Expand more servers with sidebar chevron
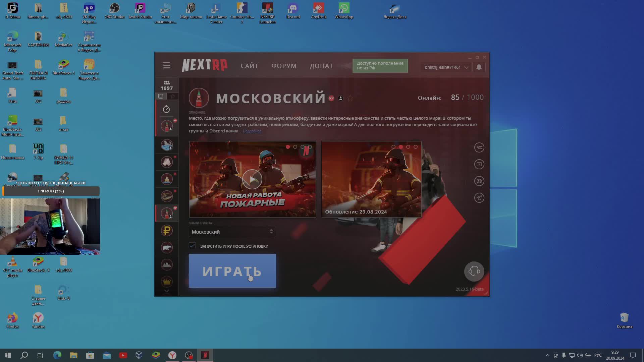Viewport: 644px width, 362px height. pos(166,292)
